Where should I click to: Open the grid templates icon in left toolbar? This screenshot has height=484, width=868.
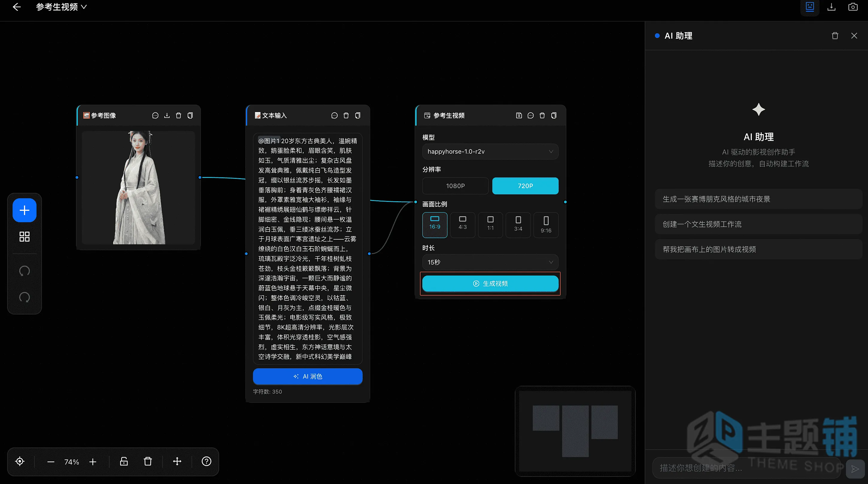tap(25, 237)
